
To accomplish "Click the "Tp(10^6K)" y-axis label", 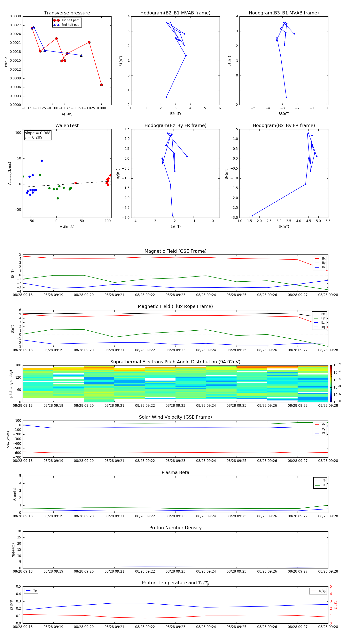I will point(11,605).
